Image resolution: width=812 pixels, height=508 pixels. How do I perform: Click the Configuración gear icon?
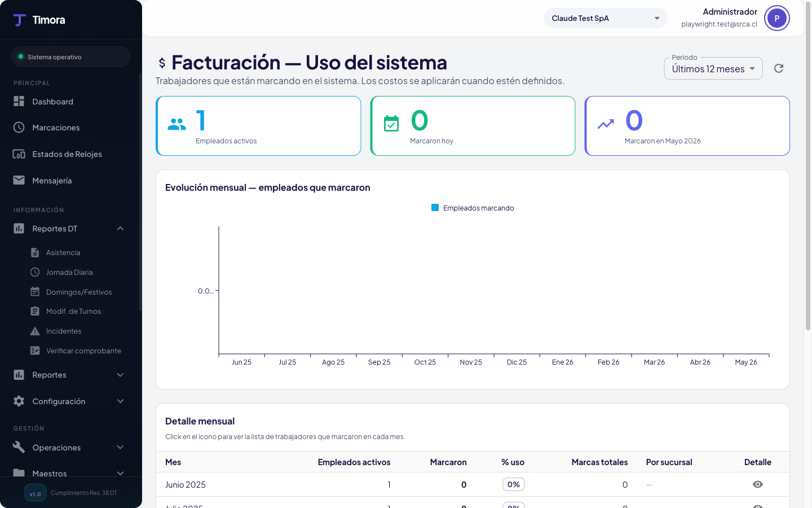[x=19, y=401]
